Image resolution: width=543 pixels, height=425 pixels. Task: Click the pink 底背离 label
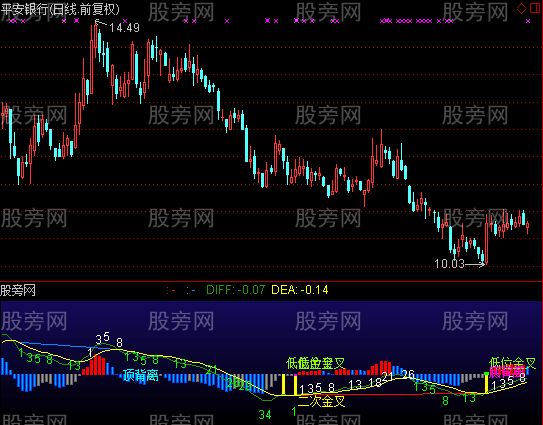pyautogui.click(x=507, y=373)
